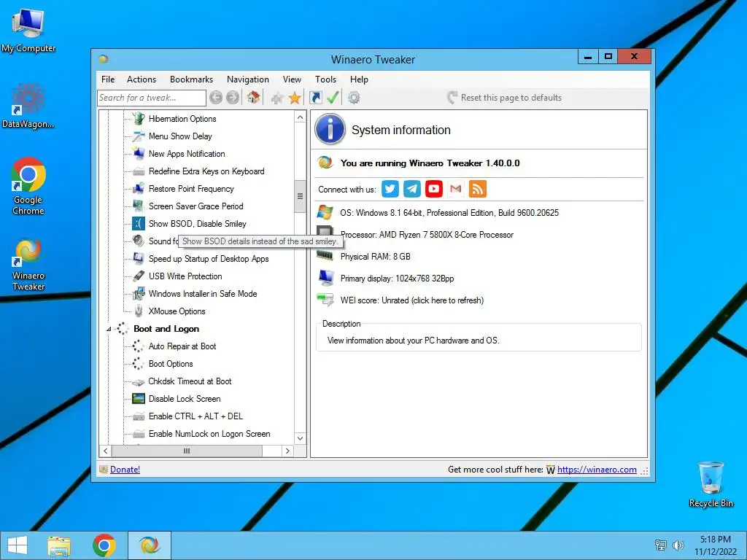This screenshot has width=747, height=560.
Task: Click the tree scroll down arrow
Action: [x=300, y=438]
